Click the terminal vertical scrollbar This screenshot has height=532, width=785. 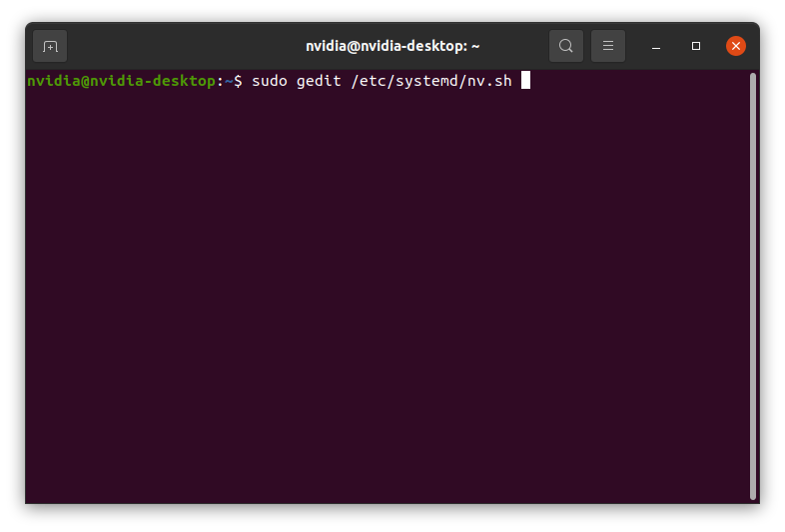(x=753, y=286)
